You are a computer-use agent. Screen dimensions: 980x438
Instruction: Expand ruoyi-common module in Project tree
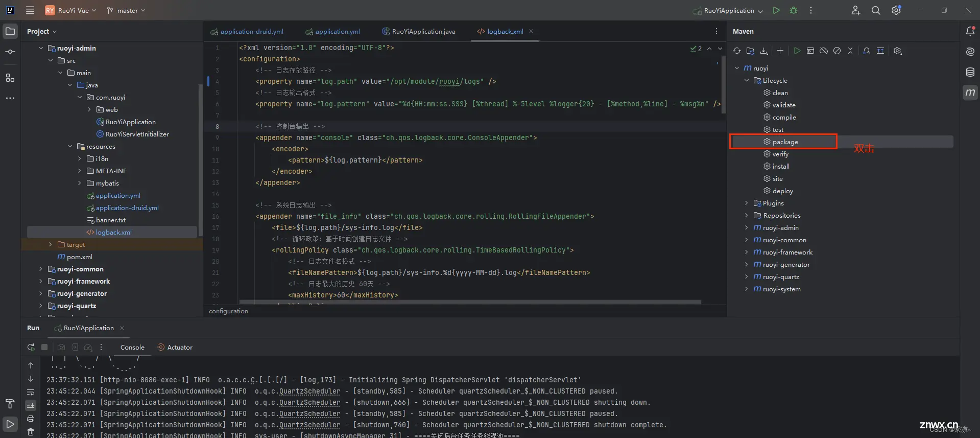pos(41,269)
